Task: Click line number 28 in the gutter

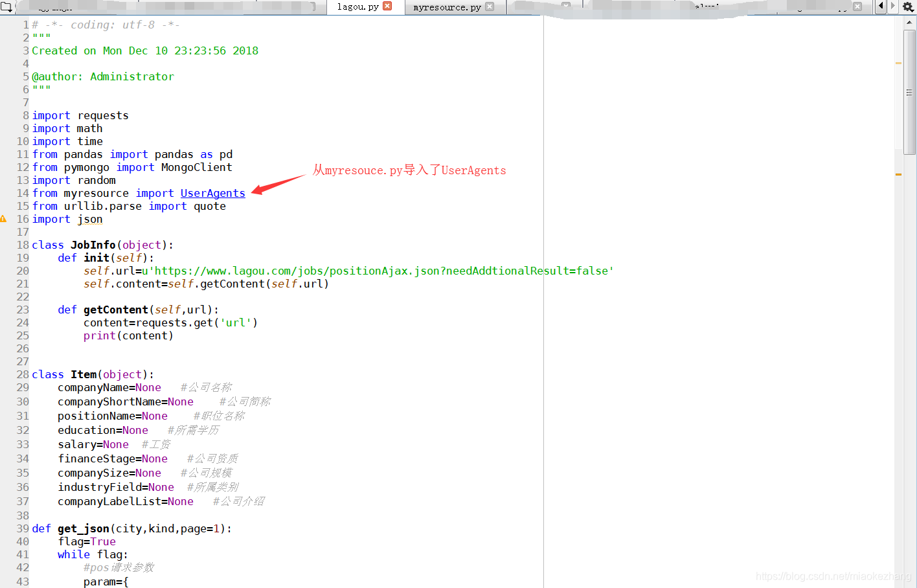Action: [x=23, y=374]
